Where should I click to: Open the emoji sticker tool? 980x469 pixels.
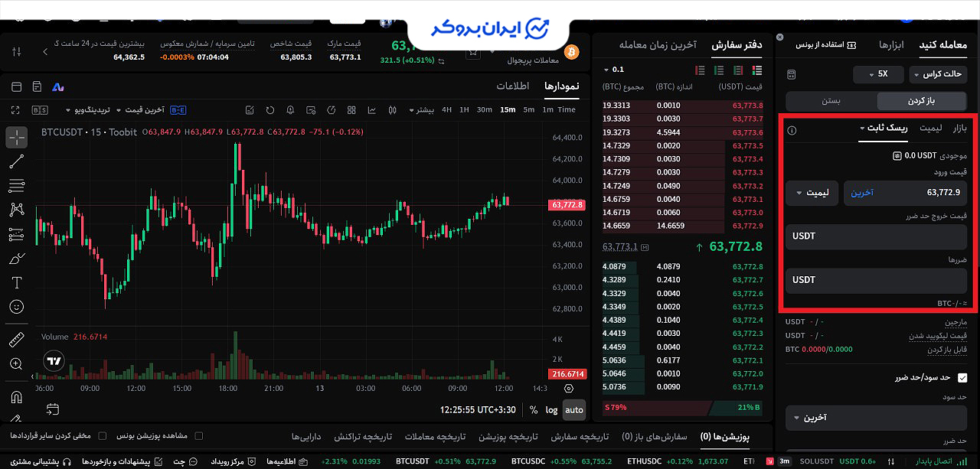[17, 306]
